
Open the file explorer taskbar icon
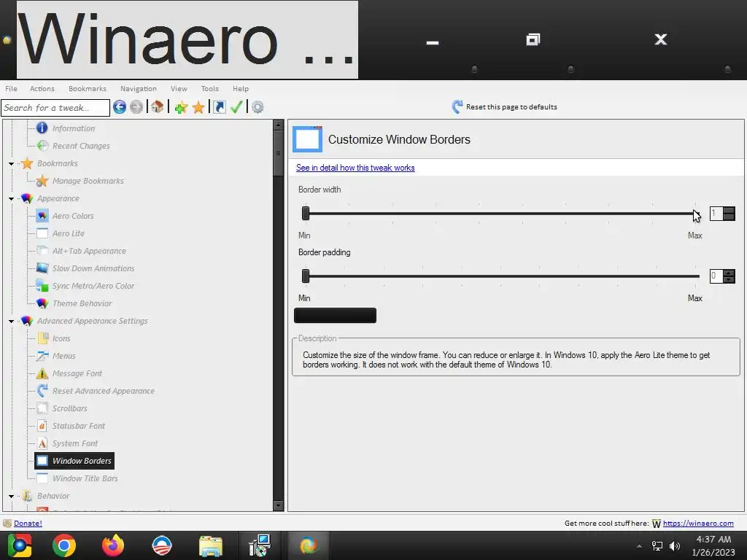tap(211, 545)
